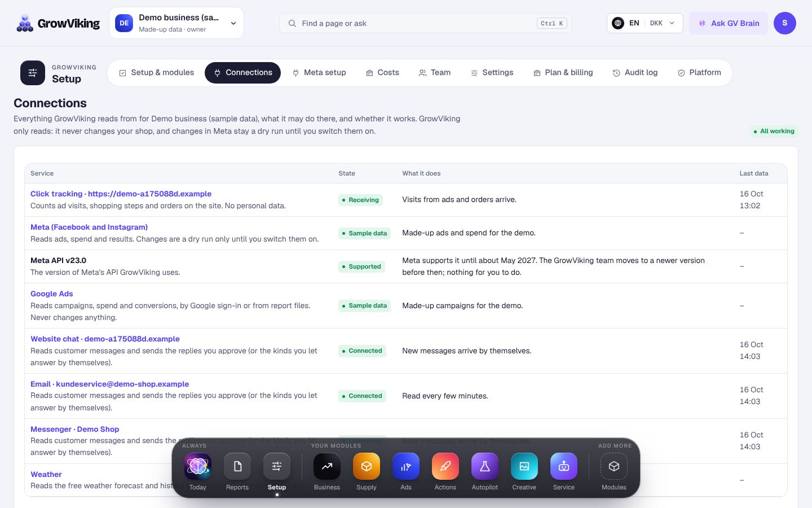Go to the Meta setup tab
Viewport: 812px width, 508px height.
coord(319,73)
